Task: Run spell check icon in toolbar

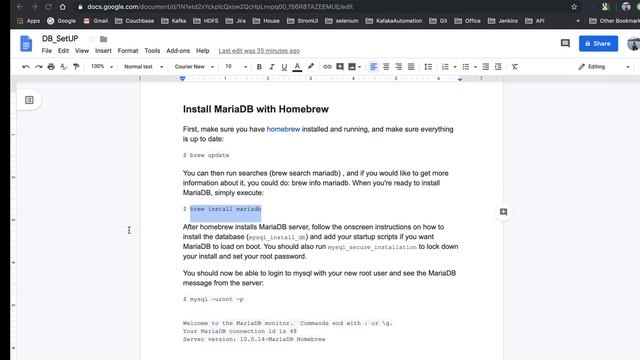Action: pyautogui.click(x=64, y=67)
